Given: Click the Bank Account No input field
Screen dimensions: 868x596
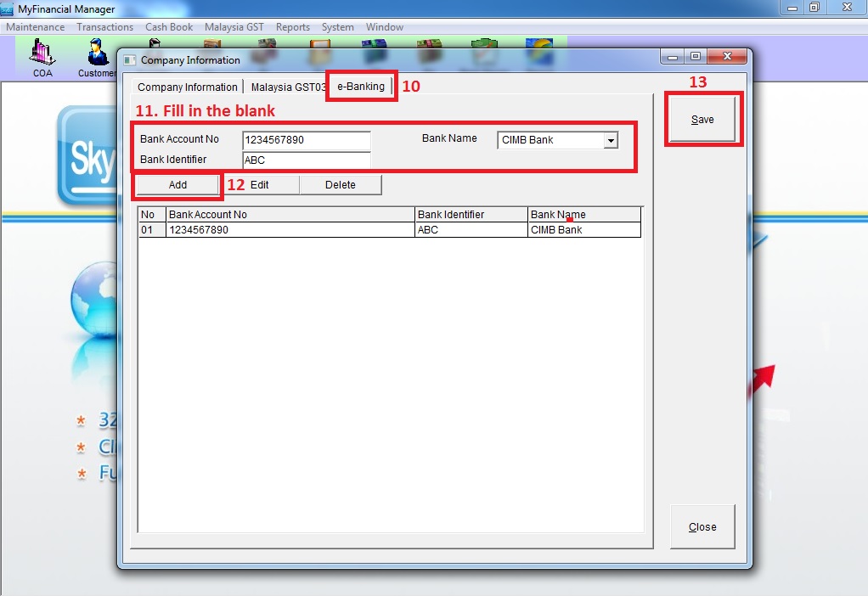Looking at the screenshot, I should (306, 140).
